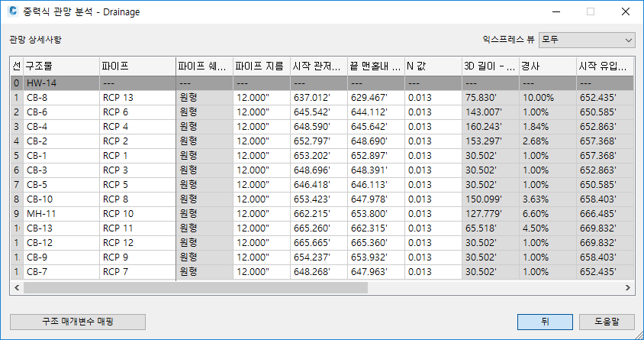644x340 pixels.
Task: Click the N 값 column header
Action: (x=433, y=66)
